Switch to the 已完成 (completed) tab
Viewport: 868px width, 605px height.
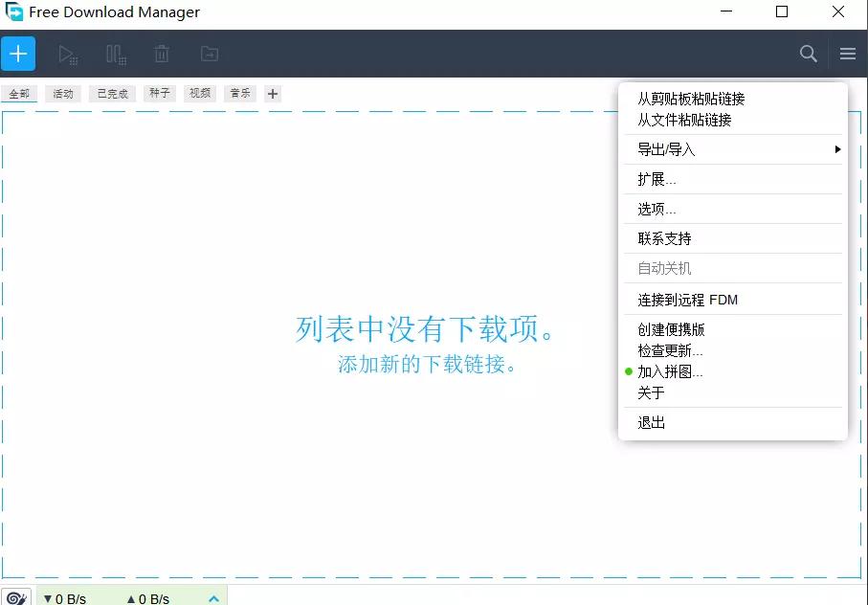pos(111,93)
